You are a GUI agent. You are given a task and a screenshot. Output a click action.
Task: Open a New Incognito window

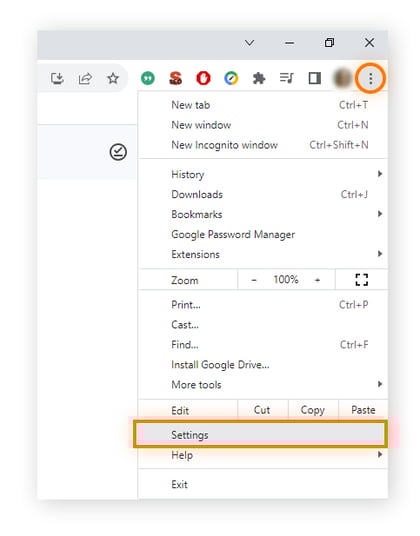click(x=263, y=145)
